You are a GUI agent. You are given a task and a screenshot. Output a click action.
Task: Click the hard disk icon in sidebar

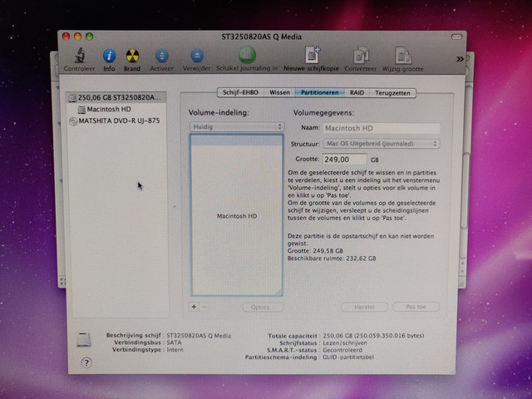click(72, 98)
